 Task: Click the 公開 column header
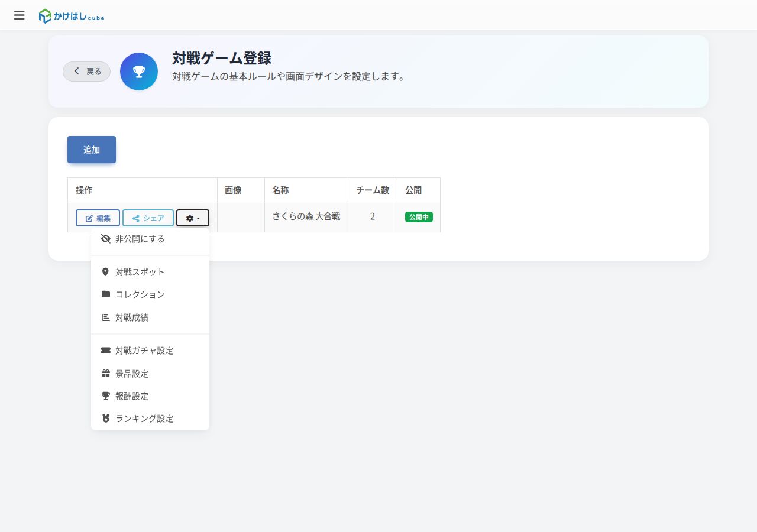pyautogui.click(x=419, y=190)
